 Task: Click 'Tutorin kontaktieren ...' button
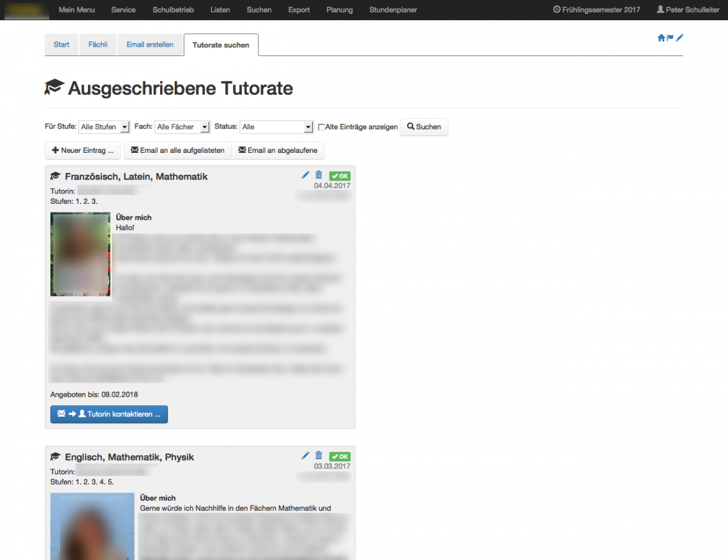109,414
